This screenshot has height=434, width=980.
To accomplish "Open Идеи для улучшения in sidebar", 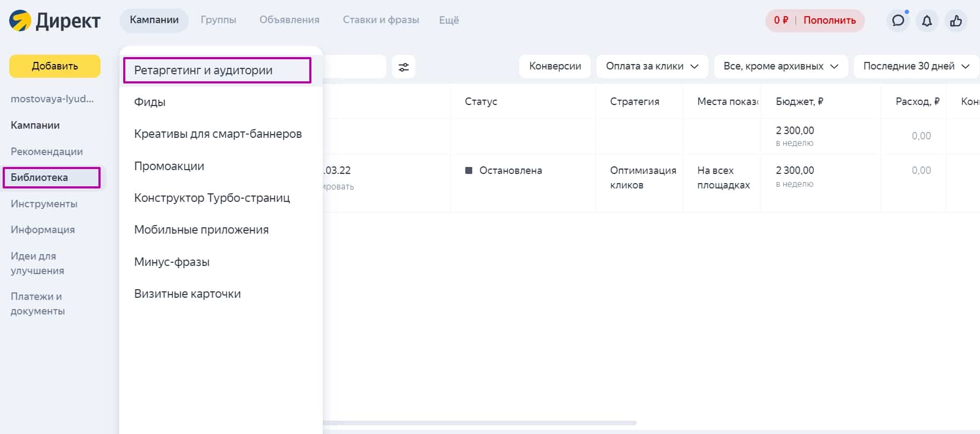I will click(37, 263).
